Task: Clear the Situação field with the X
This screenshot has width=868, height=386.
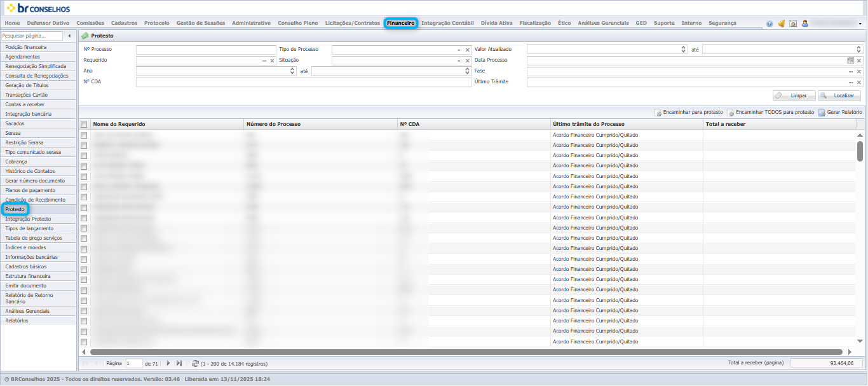Action: [467, 60]
